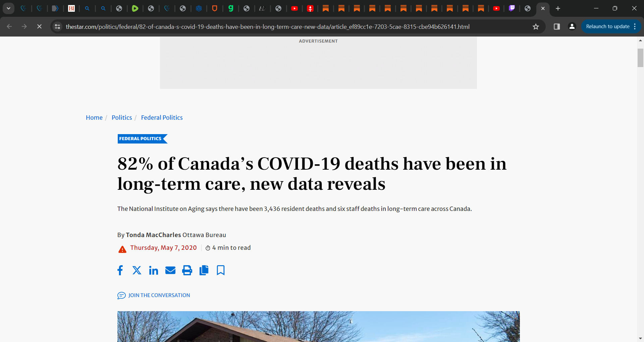The width and height of the screenshot is (644, 342).
Task: Click the advertisement banner placeholder
Action: pos(318,63)
